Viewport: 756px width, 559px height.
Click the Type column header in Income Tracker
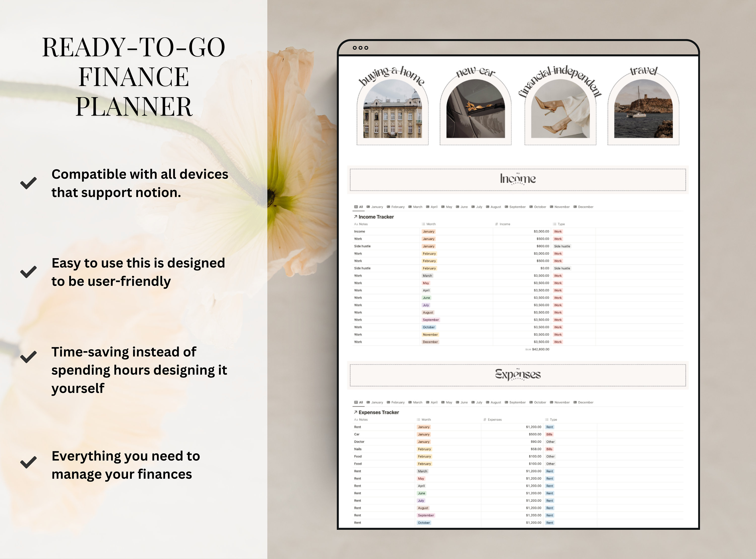pos(559,224)
